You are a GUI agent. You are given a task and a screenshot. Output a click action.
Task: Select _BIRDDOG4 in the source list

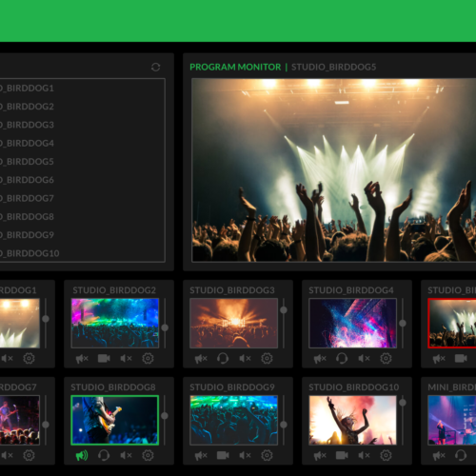coord(27,144)
